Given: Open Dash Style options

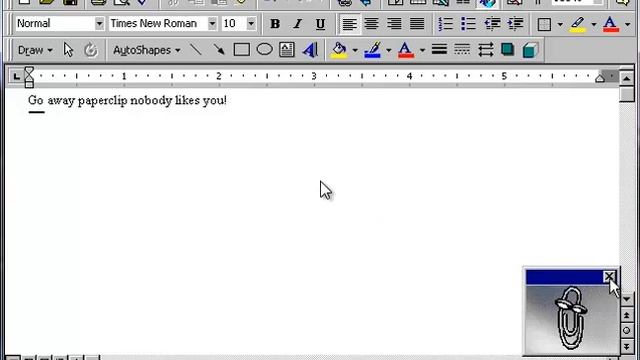Looking at the screenshot, I should click(462, 50).
